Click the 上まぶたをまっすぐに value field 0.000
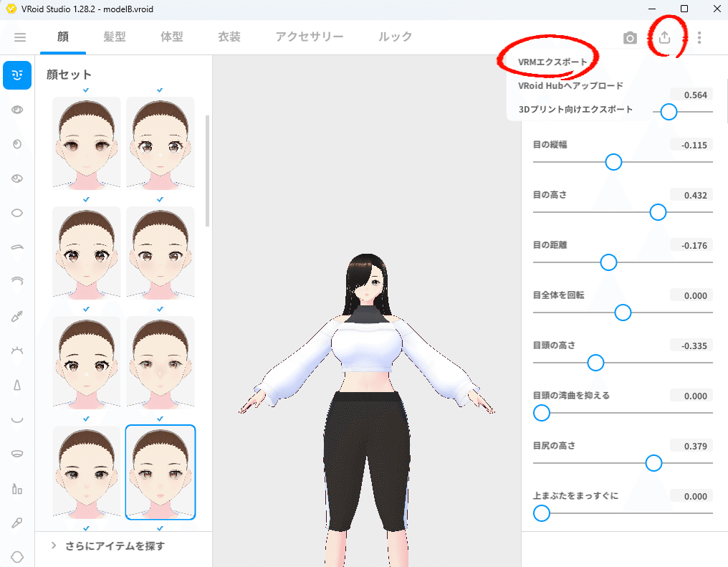The width and height of the screenshot is (728, 567). [691, 496]
